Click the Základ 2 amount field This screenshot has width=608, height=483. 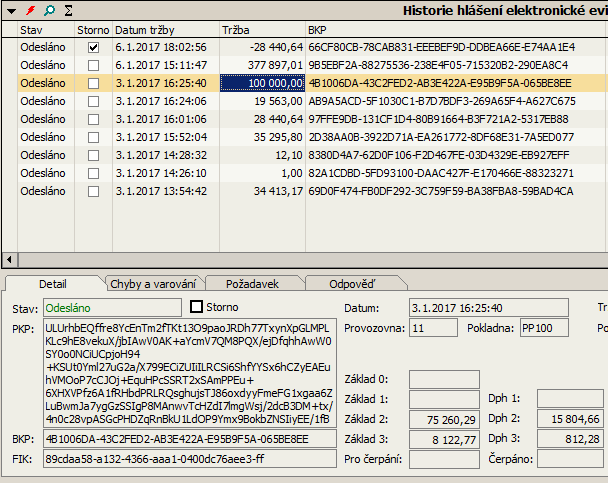[x=444, y=419]
